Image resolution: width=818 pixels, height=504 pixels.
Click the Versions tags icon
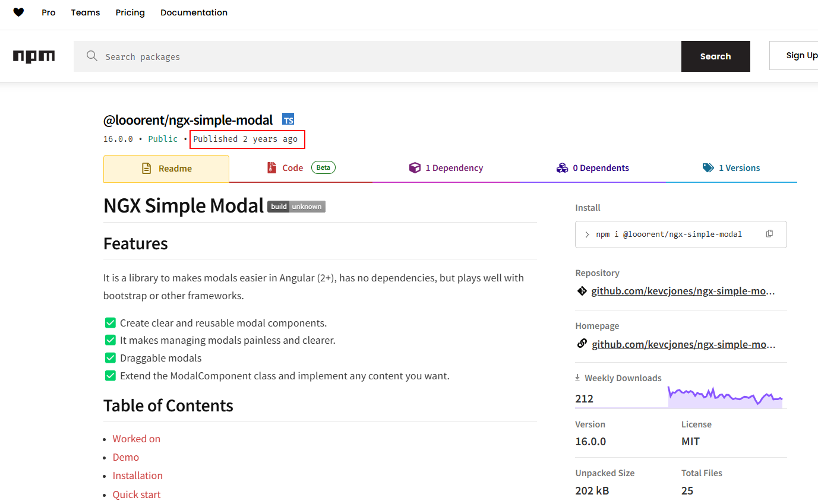point(708,168)
